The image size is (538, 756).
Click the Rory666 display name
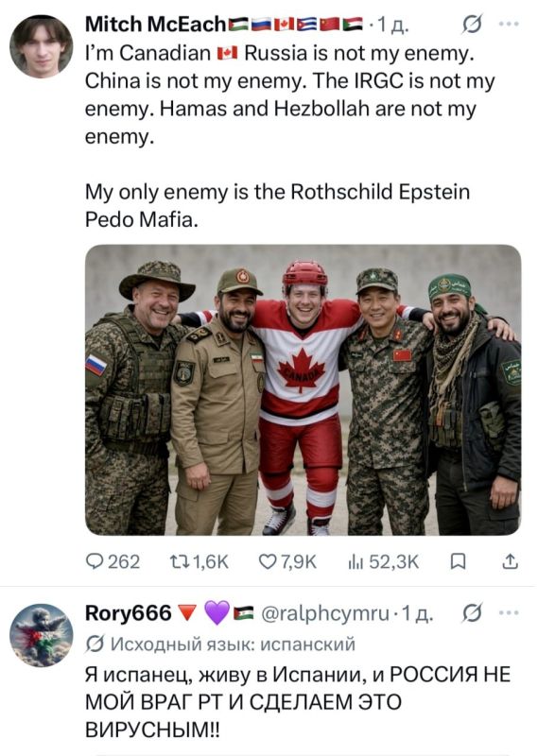point(128,613)
